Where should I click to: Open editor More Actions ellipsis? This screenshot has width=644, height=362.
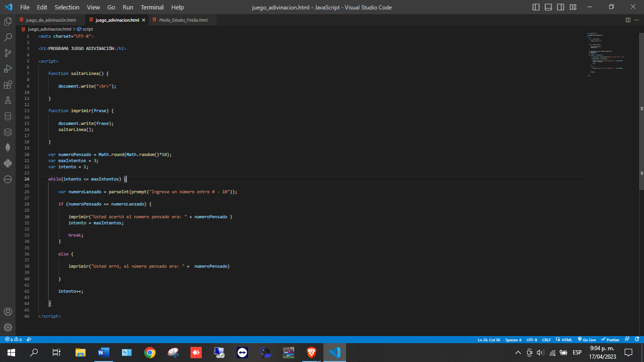point(637,20)
